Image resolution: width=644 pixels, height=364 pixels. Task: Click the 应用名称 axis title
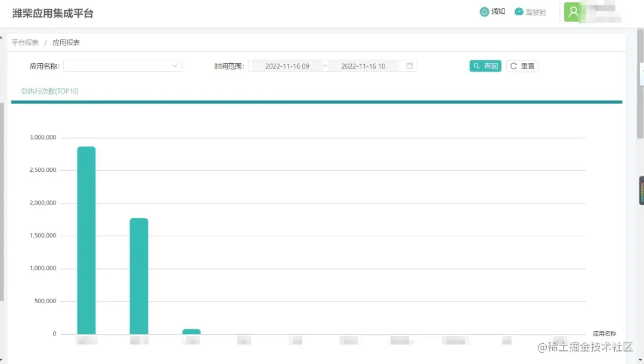point(605,334)
